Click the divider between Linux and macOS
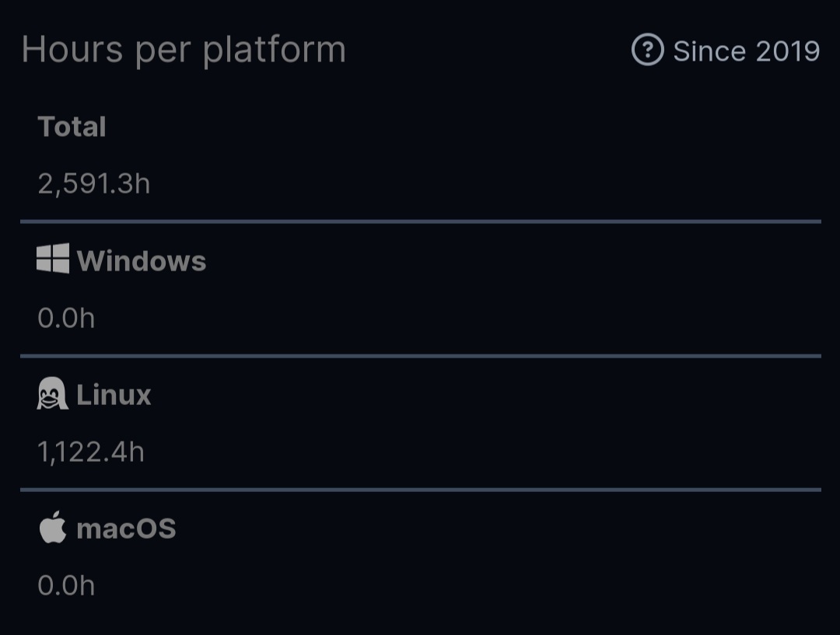840x635 pixels. pos(421,490)
